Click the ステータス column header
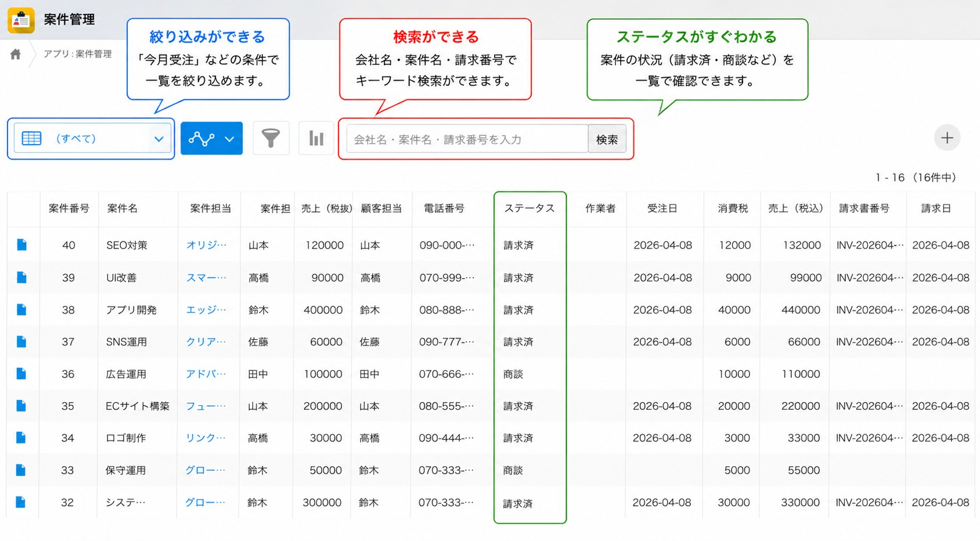Image resolution: width=980 pixels, height=541 pixels. pyautogui.click(x=529, y=208)
